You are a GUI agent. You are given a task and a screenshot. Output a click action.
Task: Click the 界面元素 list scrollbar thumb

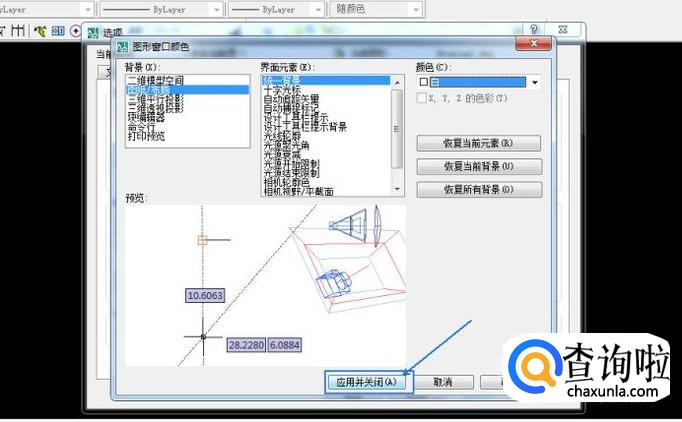point(396,129)
